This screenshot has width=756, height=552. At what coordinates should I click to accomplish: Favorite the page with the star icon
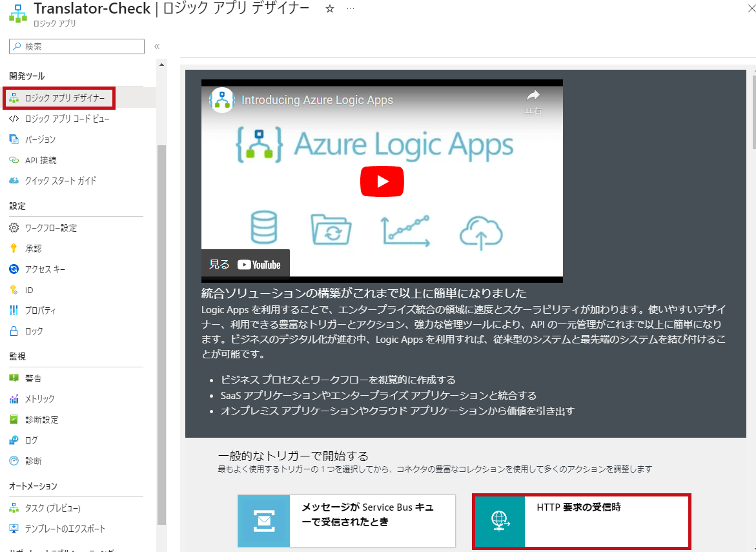pos(330,8)
